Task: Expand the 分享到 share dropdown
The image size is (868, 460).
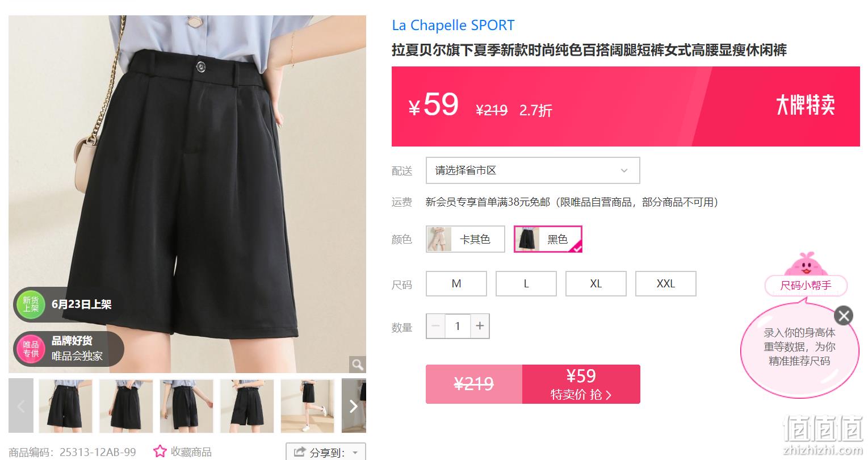Action: [x=326, y=452]
